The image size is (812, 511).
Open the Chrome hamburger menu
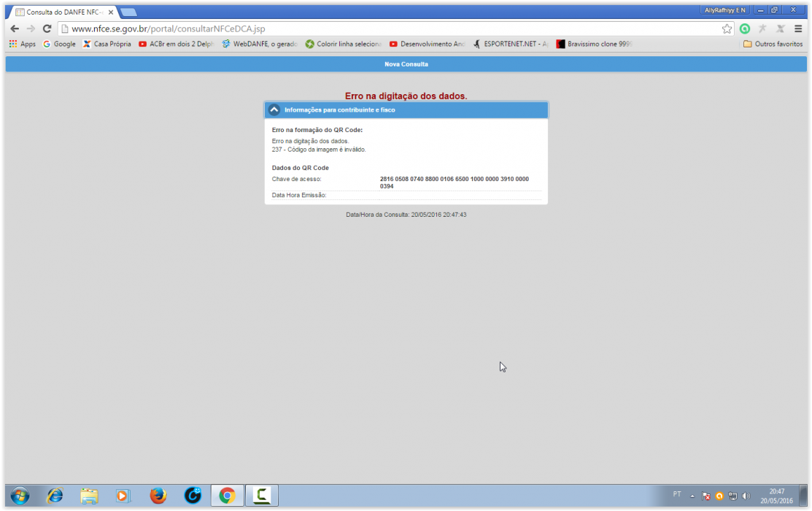tap(798, 29)
